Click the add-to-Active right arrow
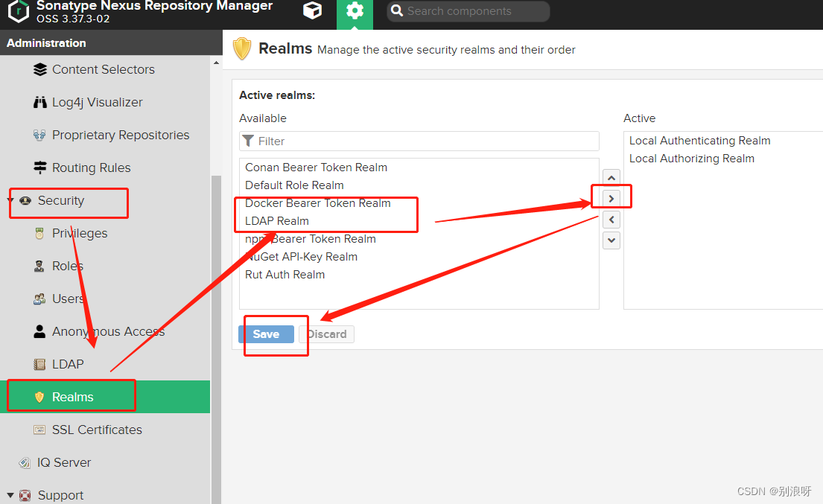Viewport: 823px width, 504px height. [611, 199]
